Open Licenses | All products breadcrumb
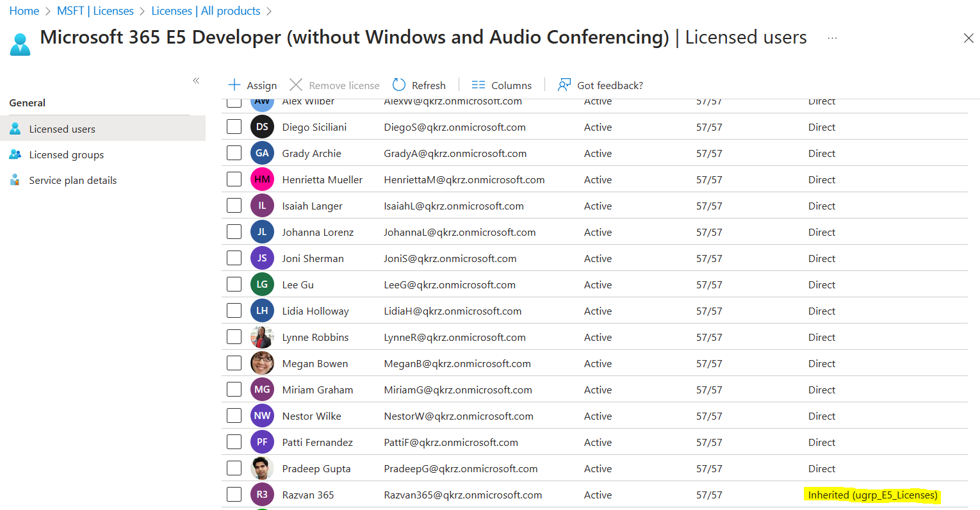Viewport: 980px width, 510px height. tap(206, 11)
